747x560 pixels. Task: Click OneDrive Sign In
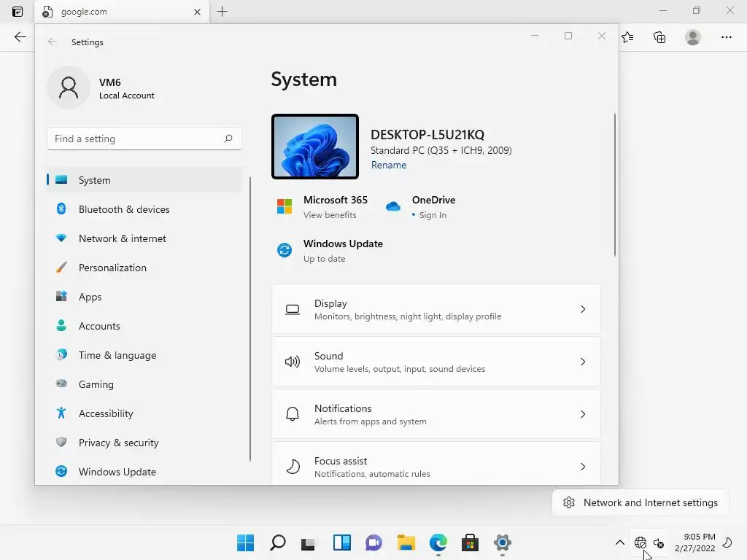(x=433, y=215)
